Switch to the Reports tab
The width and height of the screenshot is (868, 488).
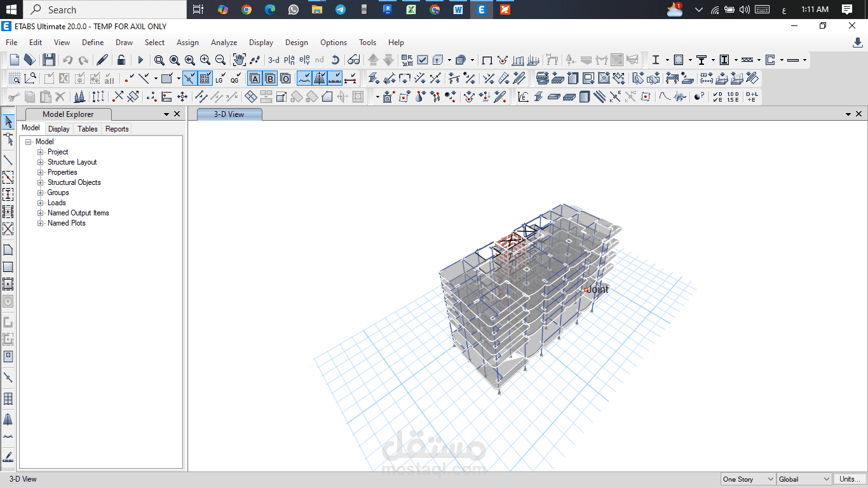[117, 128]
